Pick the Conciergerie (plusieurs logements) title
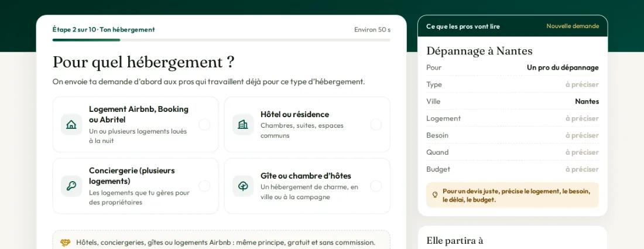This screenshot has height=249, width=644. (132, 175)
